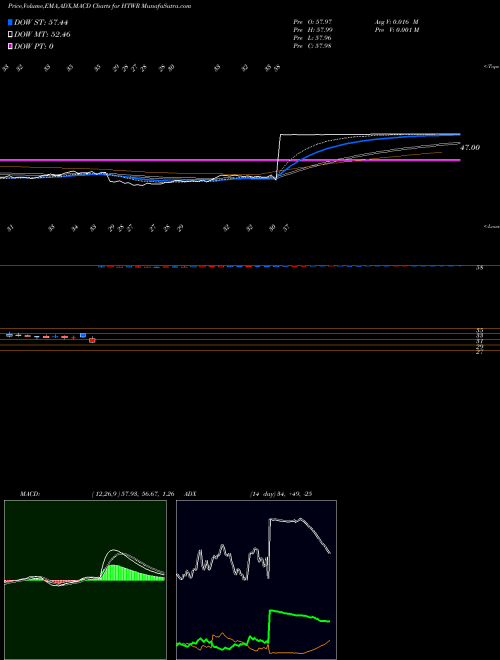Click the '<-Tops' marker label

[492, 67]
